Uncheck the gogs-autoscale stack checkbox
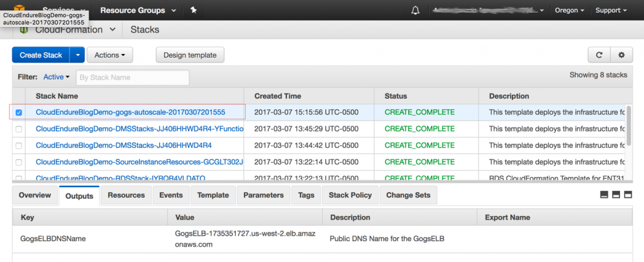Image resolution: width=644 pixels, height=262 pixels. coord(19,112)
